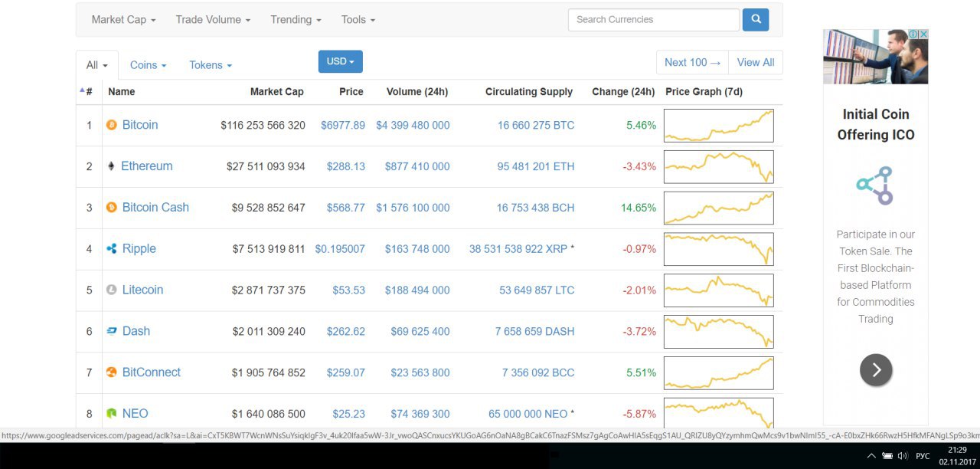Screen dimensions: 980x469
Task: Open Bitcoin Cash 7d price graph
Action: click(x=719, y=208)
